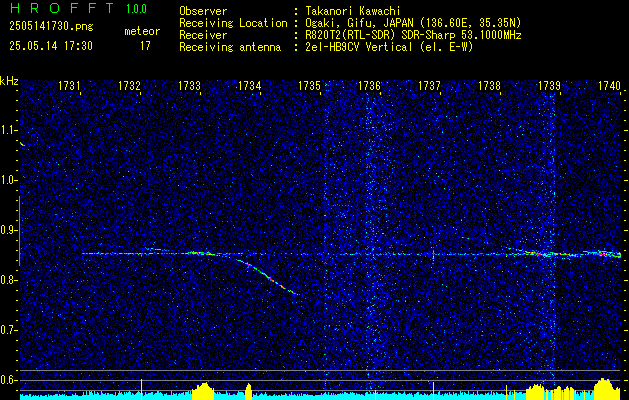Click the meteor count value 17

click(x=145, y=46)
